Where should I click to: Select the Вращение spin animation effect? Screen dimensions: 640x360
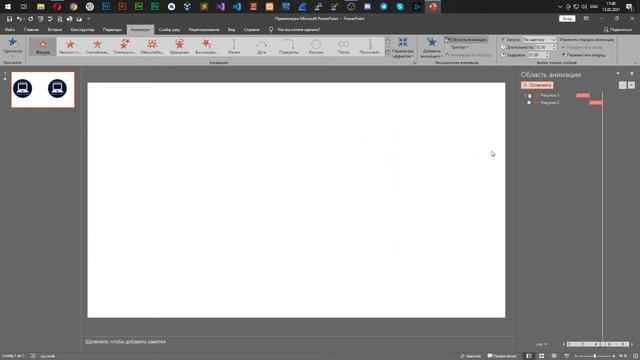(179, 46)
